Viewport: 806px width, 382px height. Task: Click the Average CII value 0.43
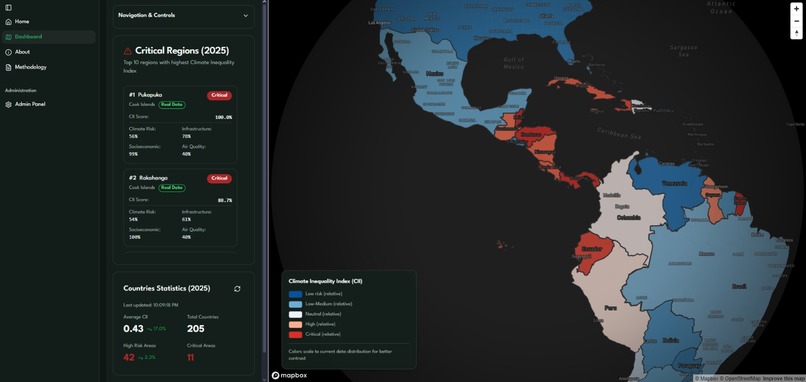click(x=133, y=329)
